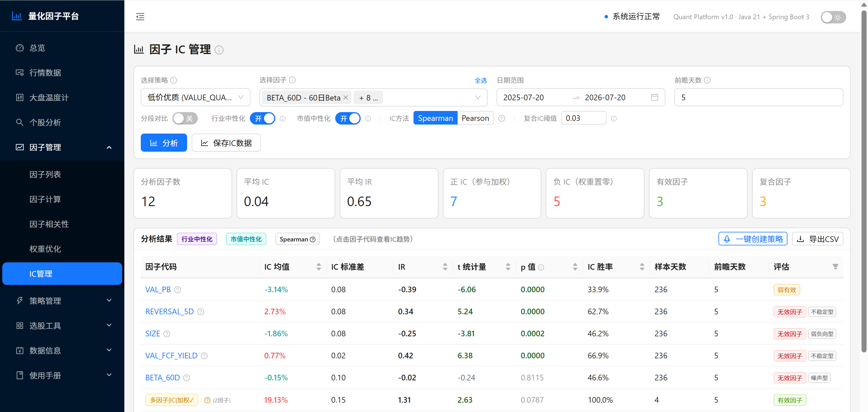The height and width of the screenshot is (412, 868).
Task: Open the filter icon in 评估 column header
Action: coord(835,267)
